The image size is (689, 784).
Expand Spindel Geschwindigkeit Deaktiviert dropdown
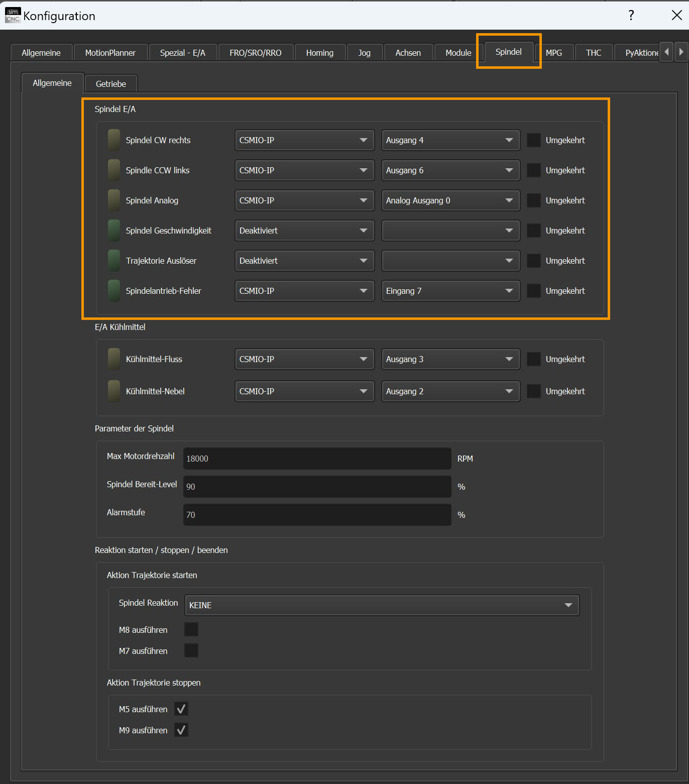click(x=304, y=231)
